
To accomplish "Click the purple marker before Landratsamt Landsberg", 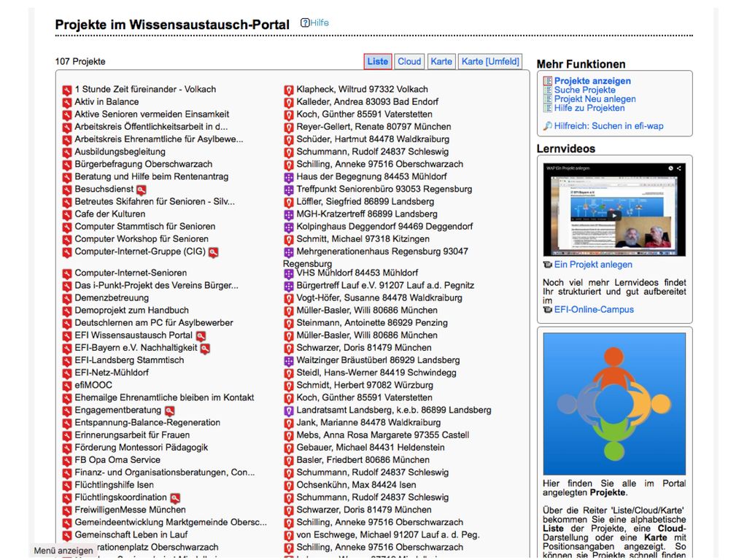I will (x=289, y=411).
